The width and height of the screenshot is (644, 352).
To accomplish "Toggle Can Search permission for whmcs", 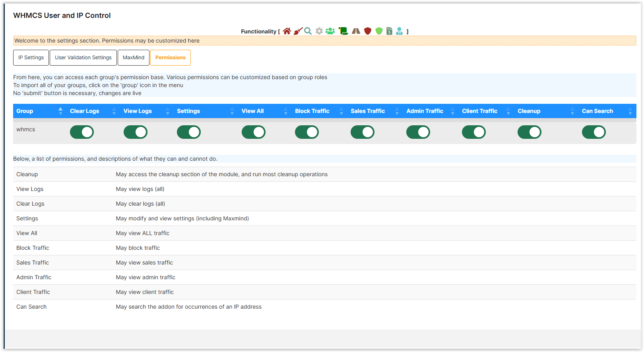I will pos(594,132).
